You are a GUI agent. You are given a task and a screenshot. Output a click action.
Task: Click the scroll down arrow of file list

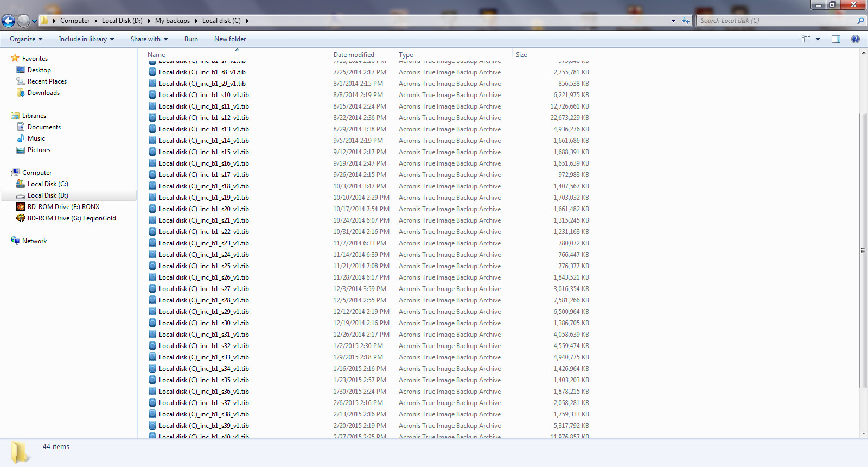click(863, 434)
